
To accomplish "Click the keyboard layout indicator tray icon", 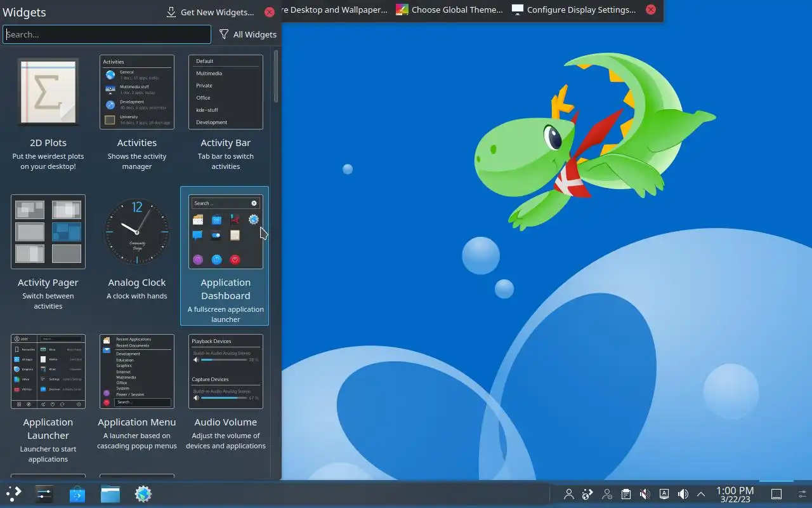I will 664,494.
